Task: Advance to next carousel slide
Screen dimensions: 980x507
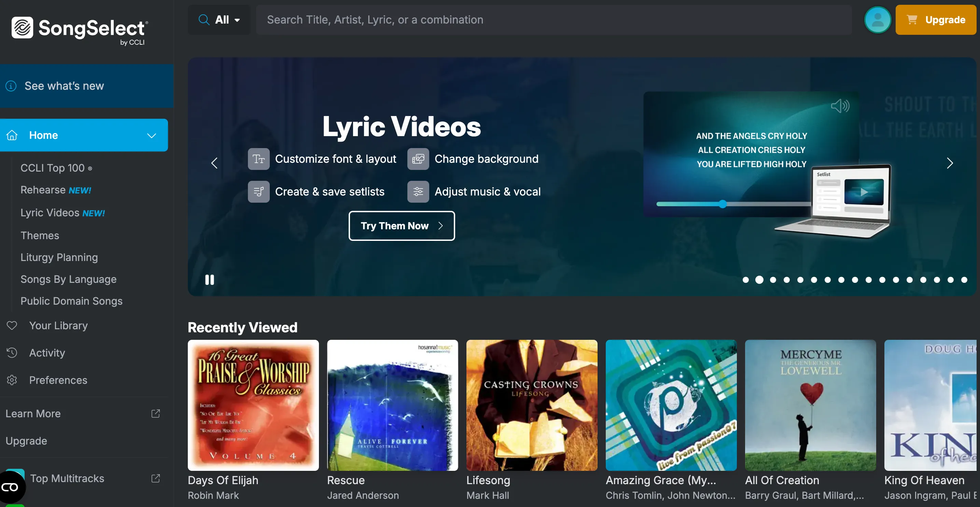Action: click(950, 163)
